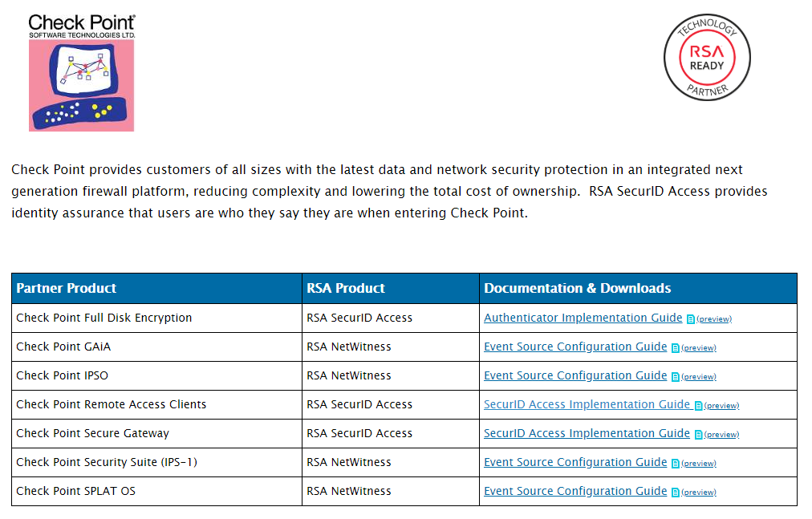Open SecurID Access Implementation Guide for Secure Gateway

point(587,433)
